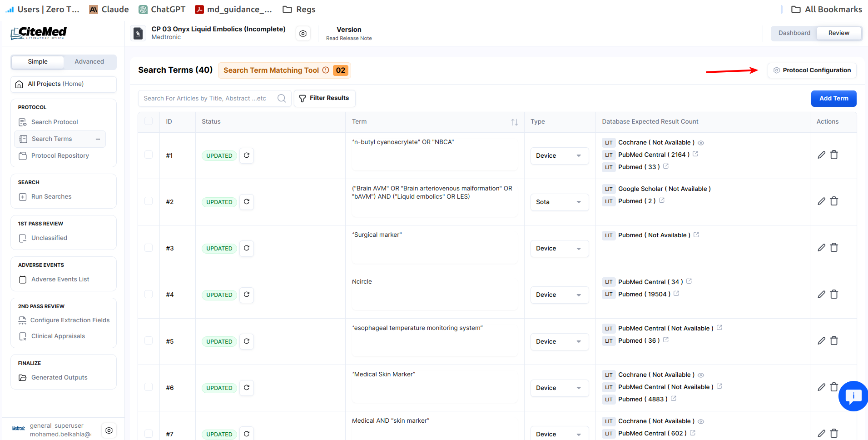Image resolution: width=868 pixels, height=440 pixels.
Task: Open PubMed Central external link for term #4
Action: [x=689, y=281]
